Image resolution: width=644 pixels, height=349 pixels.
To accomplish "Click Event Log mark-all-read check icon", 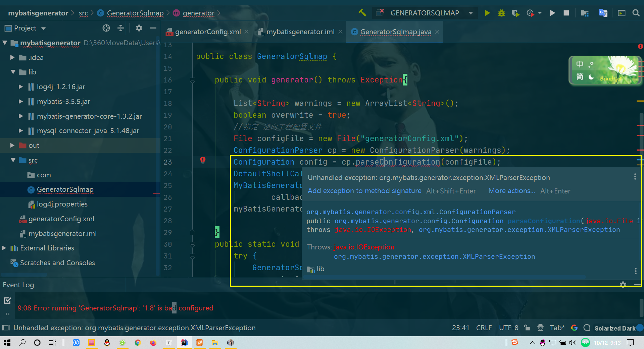I will pos(7,300).
